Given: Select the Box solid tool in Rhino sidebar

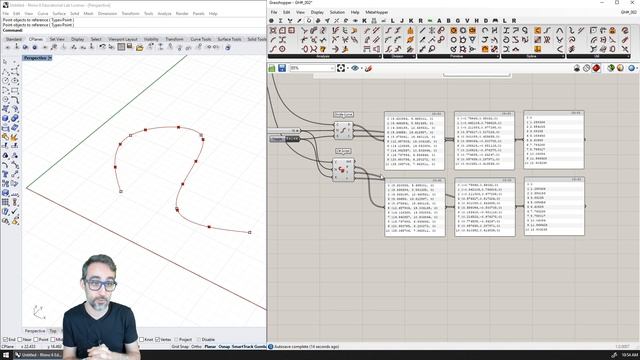Looking at the screenshot, I should 6,119.
